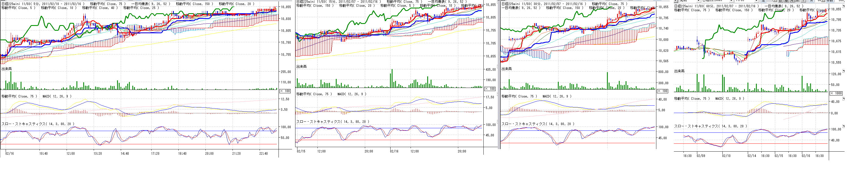The height and width of the screenshot is (186, 868).
Task: Click the 02/10 date marker on 60分 chart
Action: coord(726,156)
